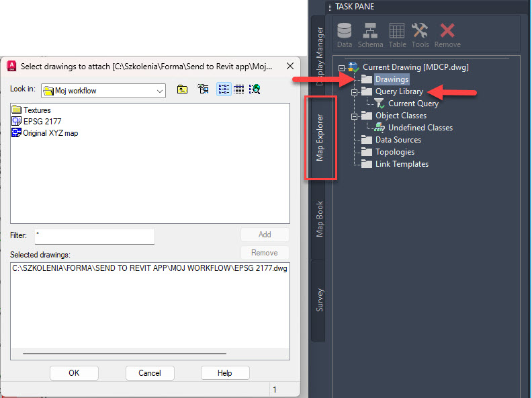
Task: Collapse the Current Drawing root node
Action: 342,67
